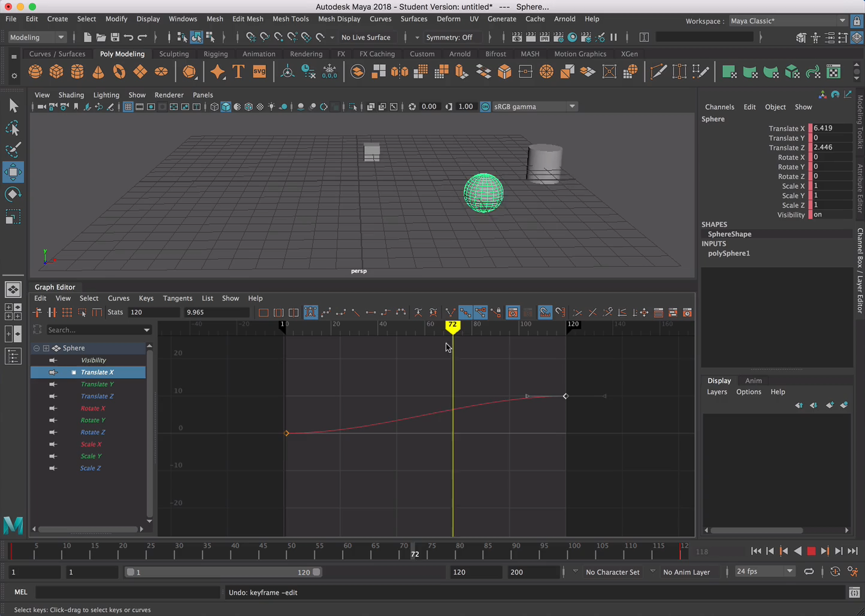The width and height of the screenshot is (865, 616).
Task: Switch to the Anim layer tab
Action: coord(753,381)
